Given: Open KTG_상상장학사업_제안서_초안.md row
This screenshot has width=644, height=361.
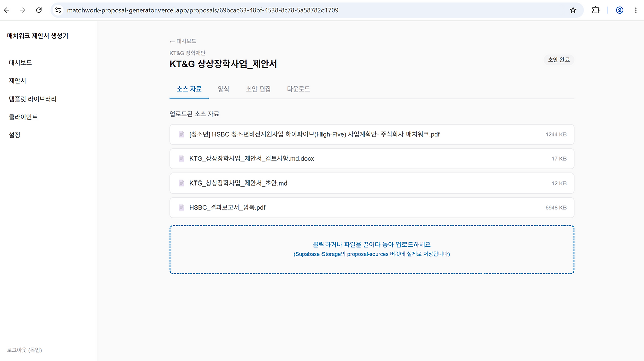Looking at the screenshot, I should point(372,183).
